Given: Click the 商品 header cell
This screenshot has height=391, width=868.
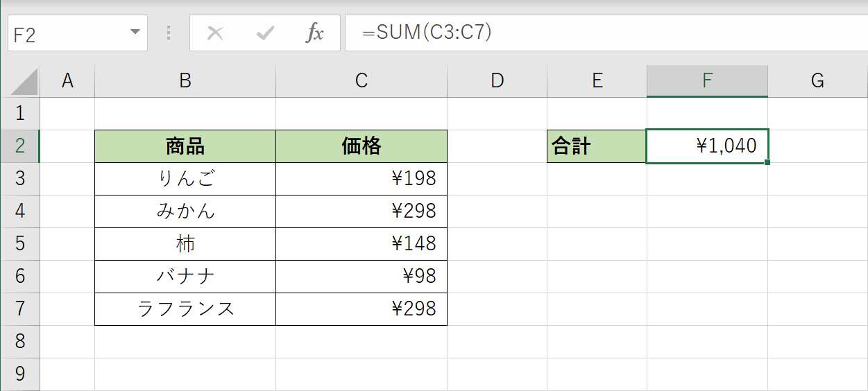Looking at the screenshot, I should pyautogui.click(x=185, y=146).
